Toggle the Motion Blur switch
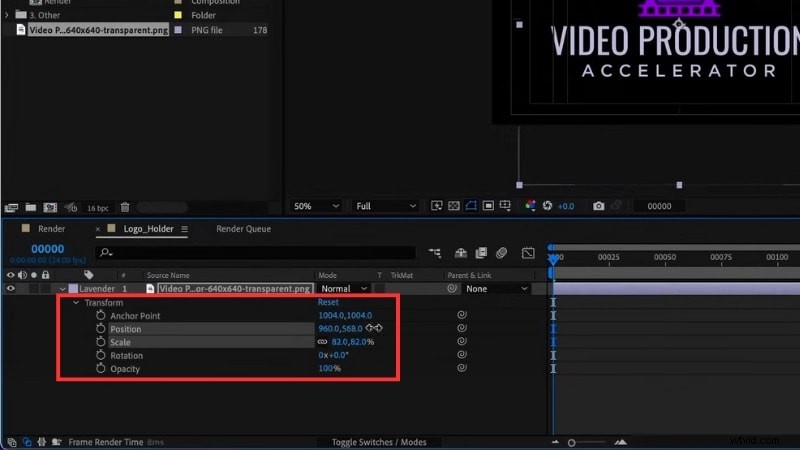 tap(502, 253)
